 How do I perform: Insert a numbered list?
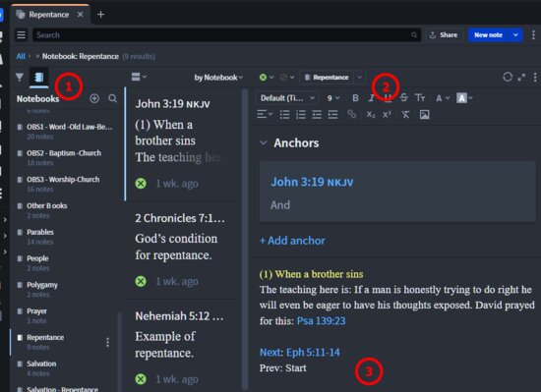pyautogui.click(x=301, y=114)
